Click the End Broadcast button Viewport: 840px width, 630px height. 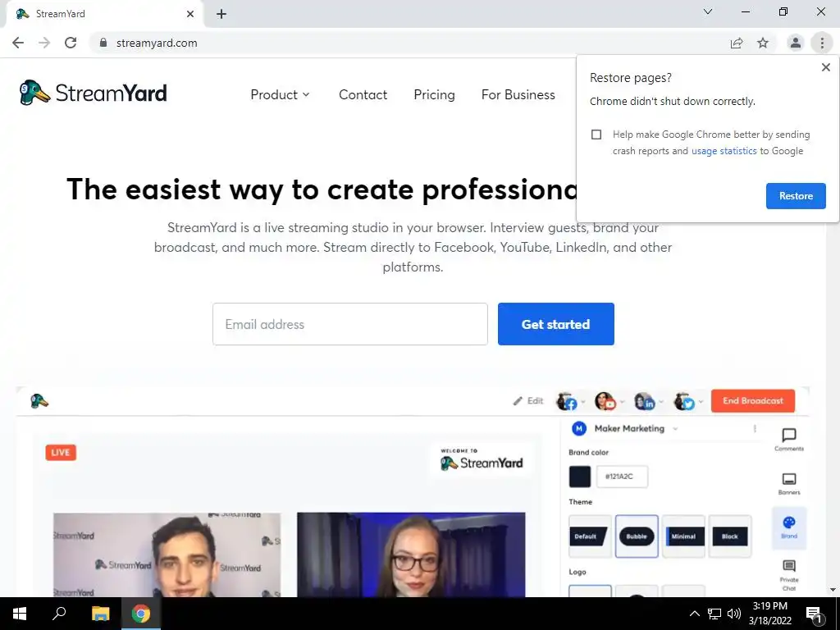point(753,400)
